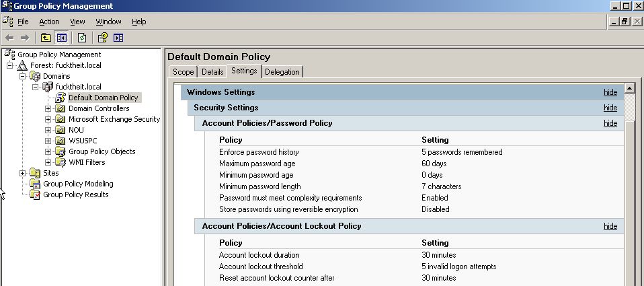Select Group Policy Modeling label in tree
The height and width of the screenshot is (286, 644).
point(78,184)
